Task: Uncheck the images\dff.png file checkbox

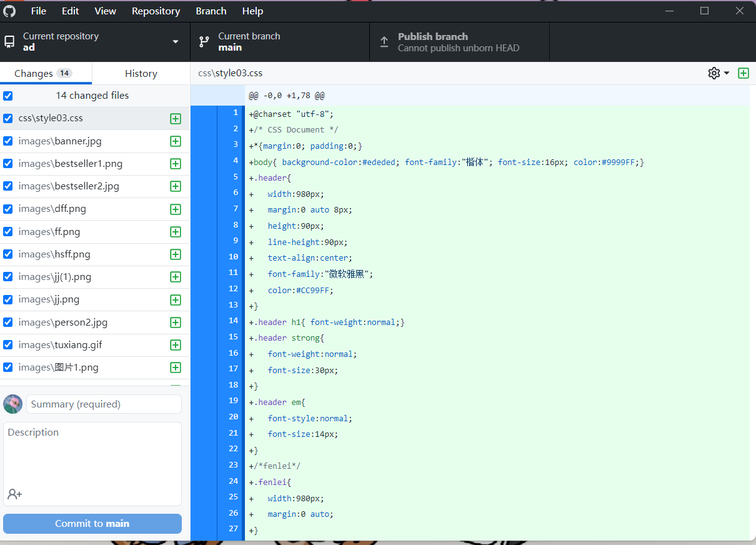Action: (x=7, y=209)
